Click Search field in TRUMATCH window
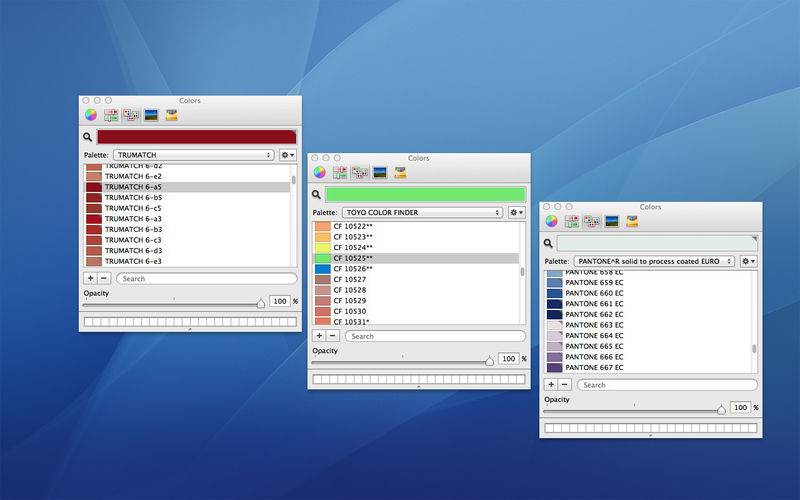 (x=206, y=279)
